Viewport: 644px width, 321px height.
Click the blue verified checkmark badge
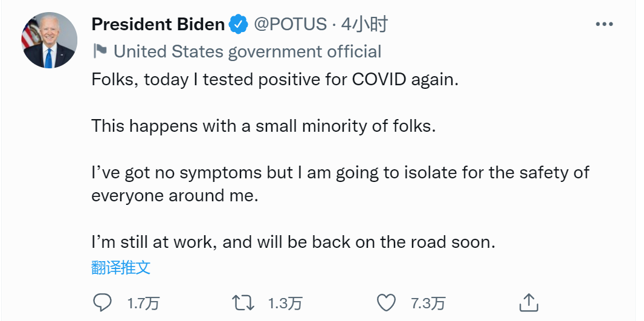[x=239, y=24]
